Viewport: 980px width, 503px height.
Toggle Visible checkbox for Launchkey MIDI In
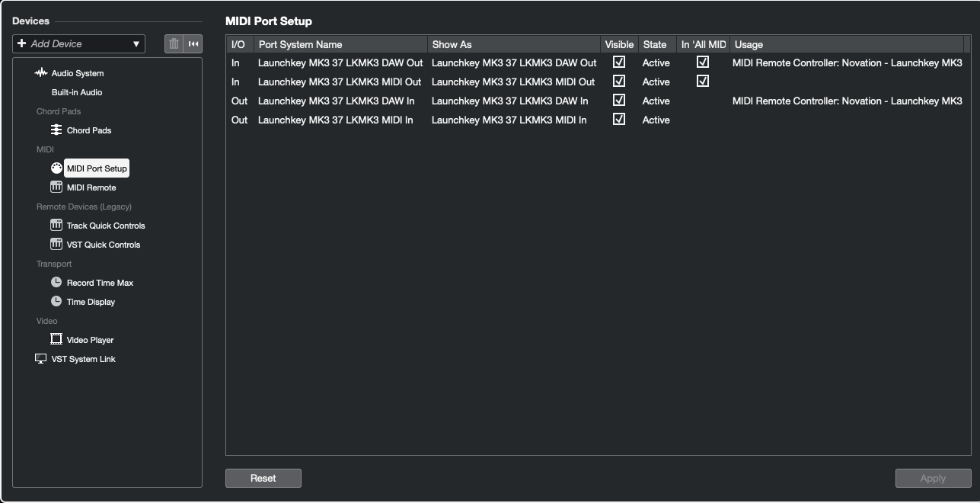click(x=619, y=120)
